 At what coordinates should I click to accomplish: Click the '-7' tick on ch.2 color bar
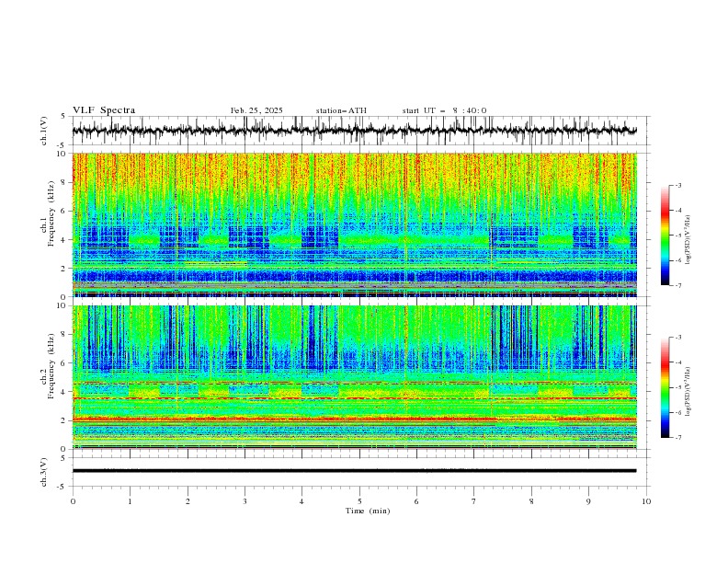(677, 438)
